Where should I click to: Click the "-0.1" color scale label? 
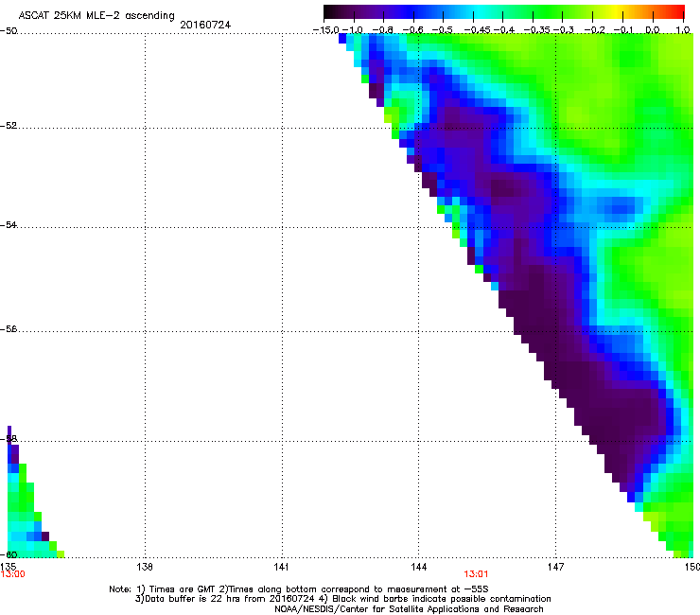pos(624,30)
